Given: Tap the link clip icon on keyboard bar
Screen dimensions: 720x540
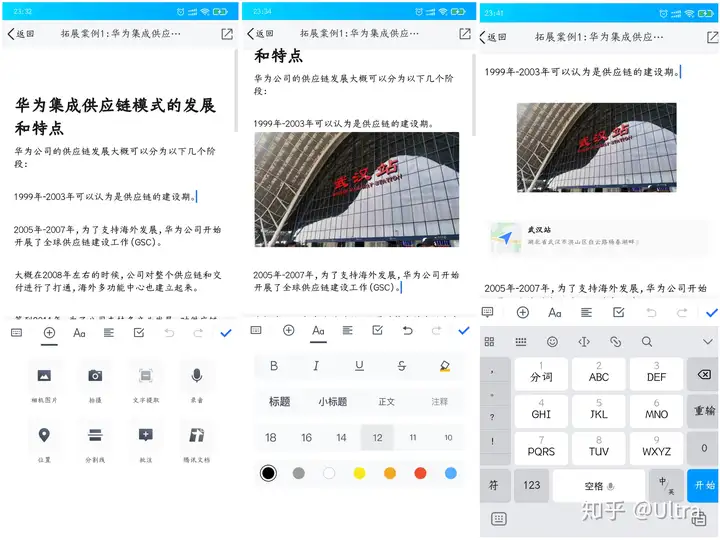Looking at the screenshot, I should click(x=615, y=342).
